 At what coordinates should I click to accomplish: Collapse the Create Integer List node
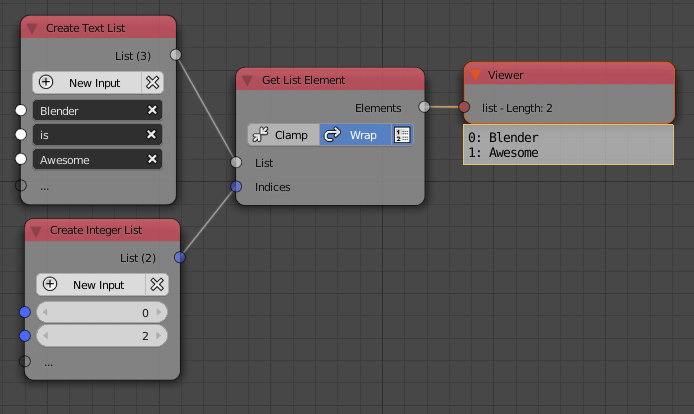[x=36, y=231]
